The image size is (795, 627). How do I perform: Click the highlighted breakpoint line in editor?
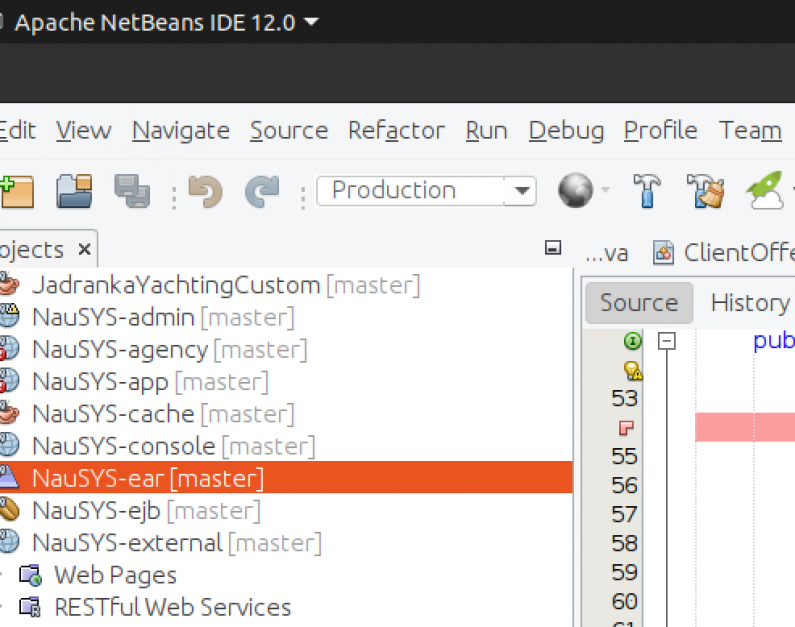pos(745,427)
